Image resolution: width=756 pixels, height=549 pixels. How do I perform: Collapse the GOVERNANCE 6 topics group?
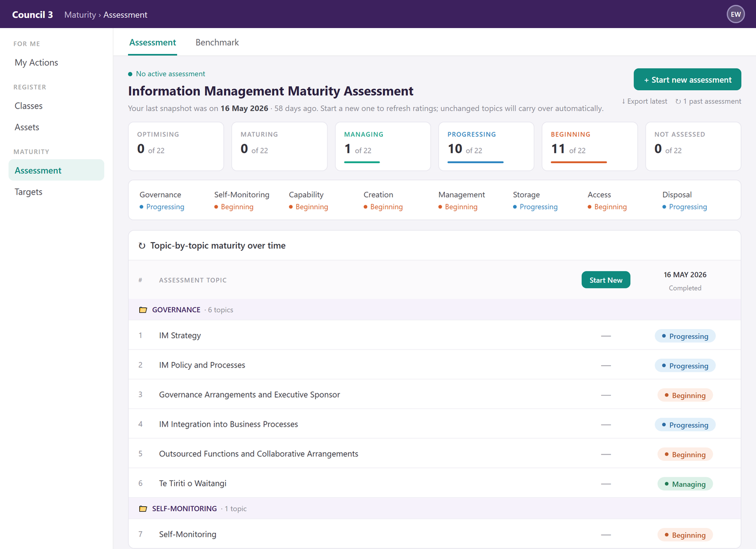(435, 310)
